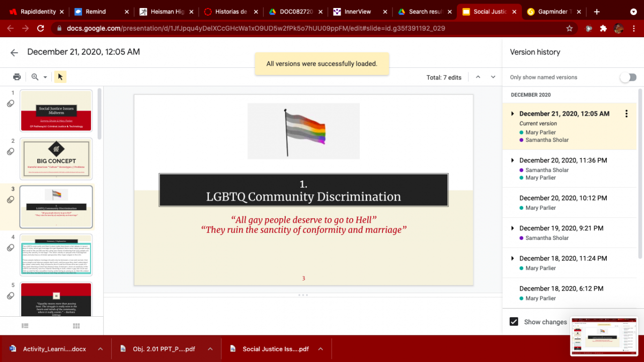Open a new browser tab
644x362 pixels.
597,12
